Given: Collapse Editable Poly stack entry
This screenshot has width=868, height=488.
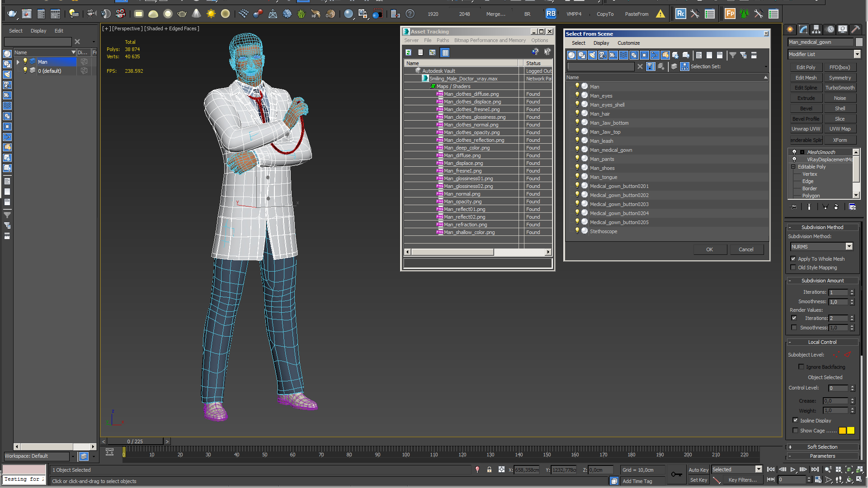Looking at the screenshot, I should coord(793,167).
